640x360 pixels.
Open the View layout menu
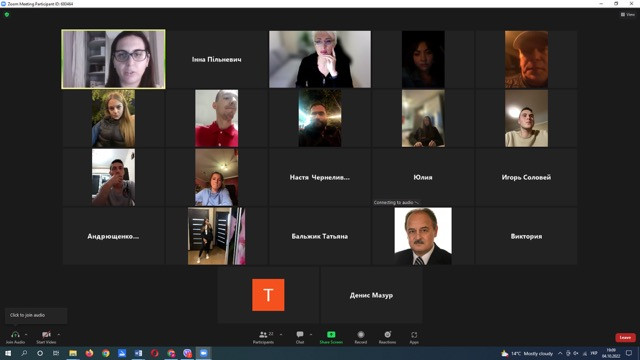[x=628, y=14]
